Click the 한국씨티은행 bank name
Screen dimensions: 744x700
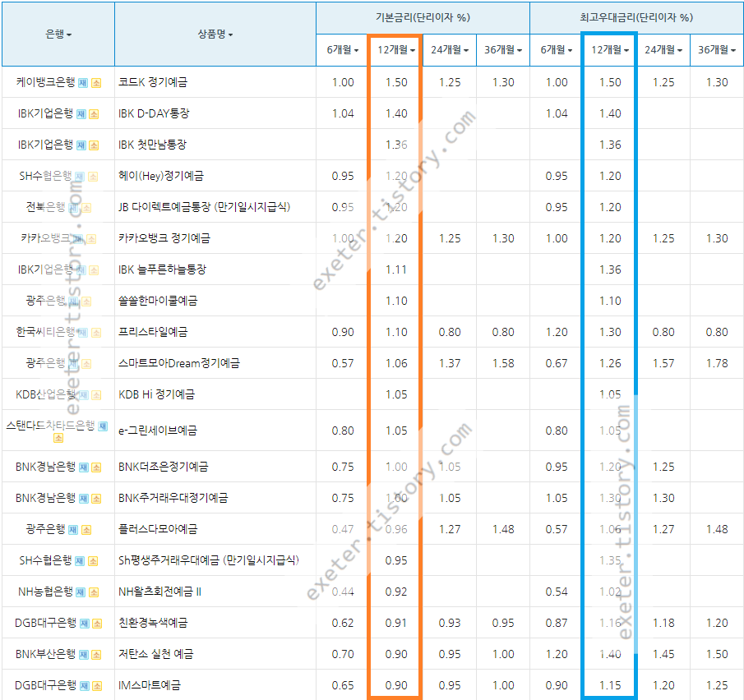pos(45,331)
